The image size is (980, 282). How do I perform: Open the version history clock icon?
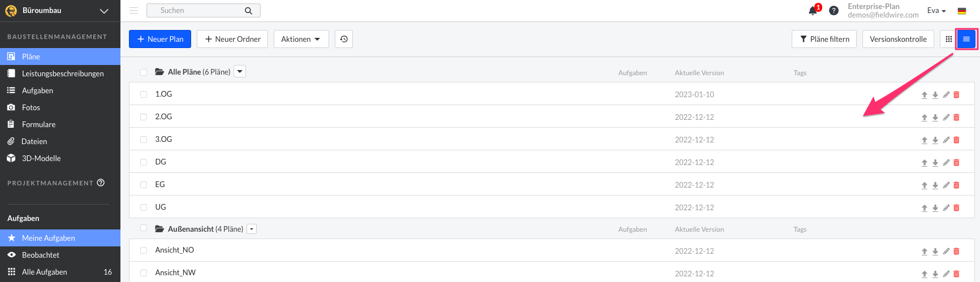pyautogui.click(x=344, y=39)
